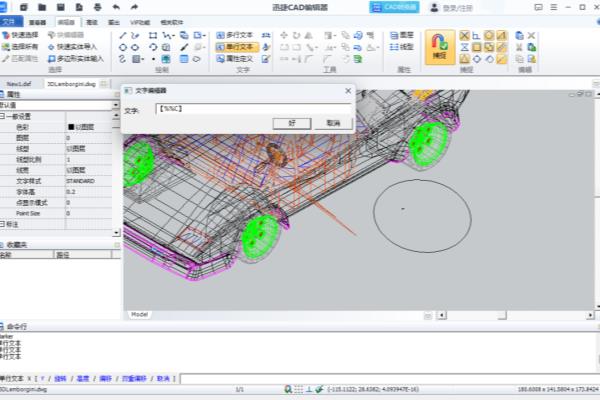Click the 快速选择 quick select tool

coord(25,34)
